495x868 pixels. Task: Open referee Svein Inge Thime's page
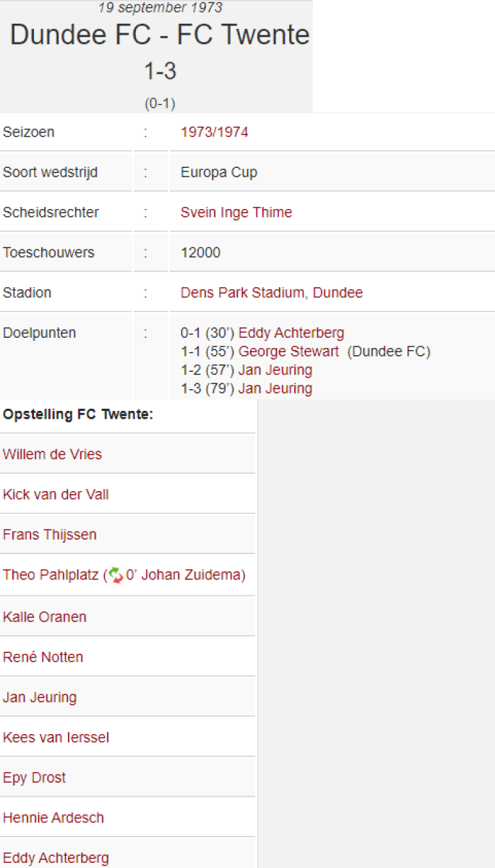click(x=236, y=213)
